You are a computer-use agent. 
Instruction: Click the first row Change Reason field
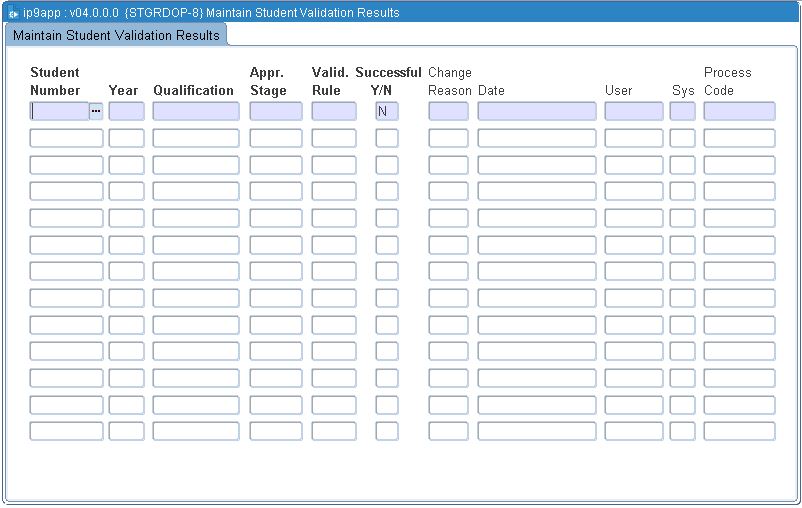coord(448,112)
